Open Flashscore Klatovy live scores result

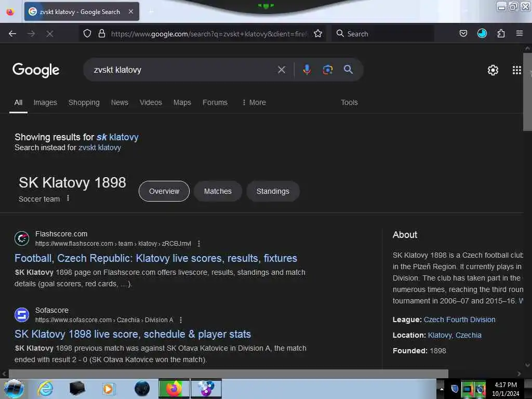click(156, 258)
